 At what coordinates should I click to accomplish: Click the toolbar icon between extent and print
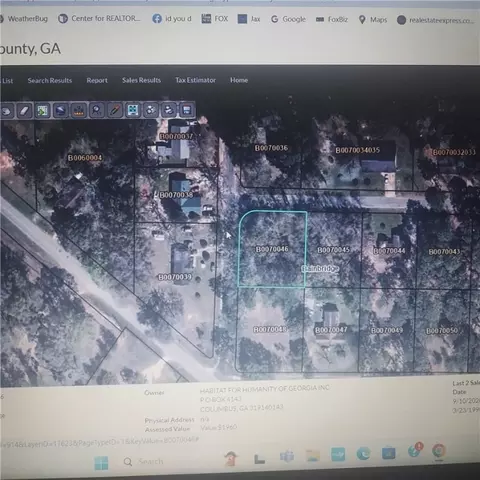click(151, 110)
